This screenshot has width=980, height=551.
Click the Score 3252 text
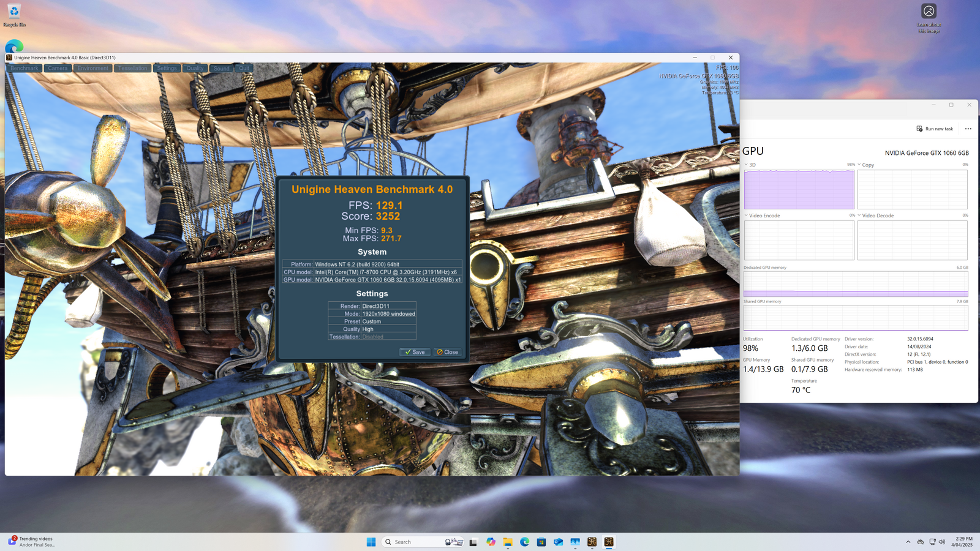(371, 216)
